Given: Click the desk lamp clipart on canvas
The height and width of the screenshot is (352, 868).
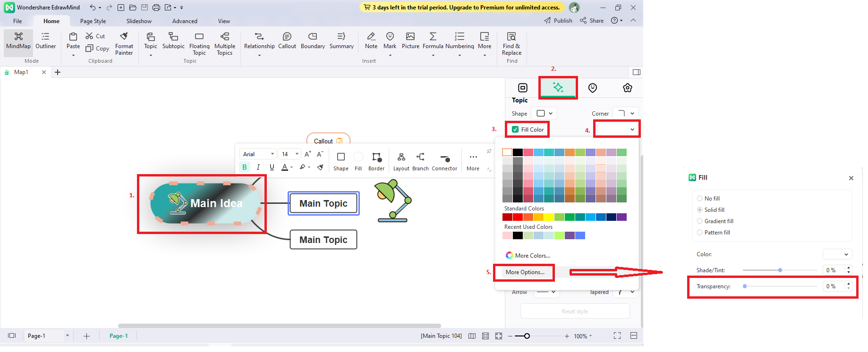Looking at the screenshot, I should (393, 201).
